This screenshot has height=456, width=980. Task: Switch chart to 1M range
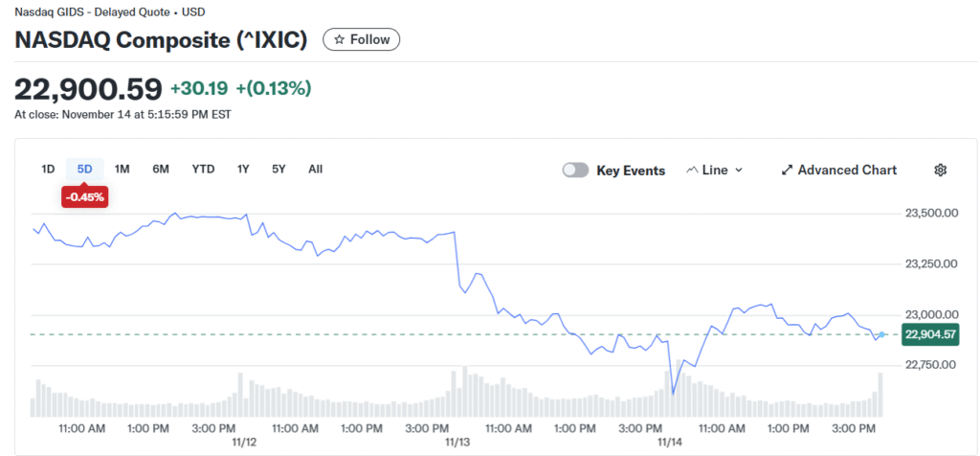122,169
